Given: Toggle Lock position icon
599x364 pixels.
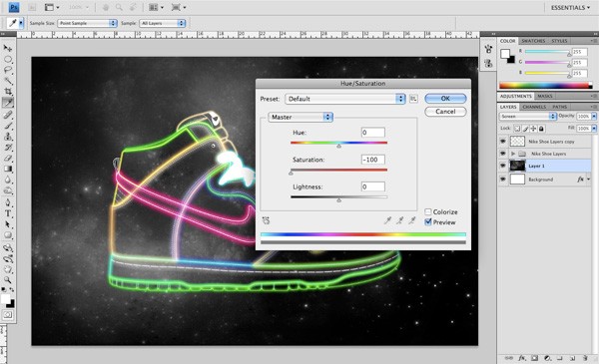Looking at the screenshot, I should [533, 129].
